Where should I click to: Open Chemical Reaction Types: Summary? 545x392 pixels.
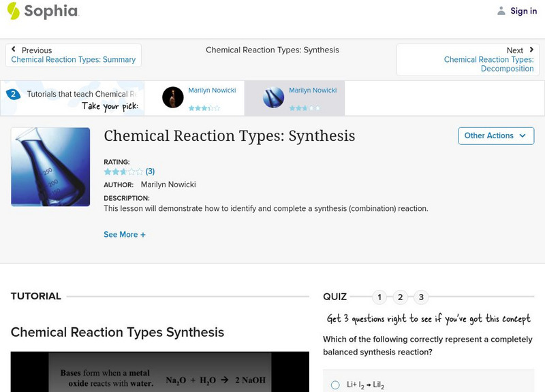[x=73, y=59]
